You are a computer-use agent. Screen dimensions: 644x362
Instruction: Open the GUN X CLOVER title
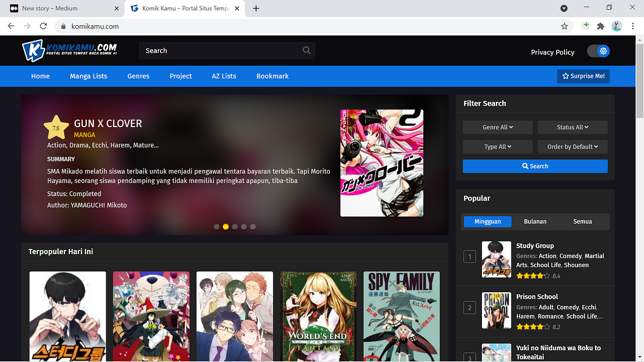(x=108, y=123)
